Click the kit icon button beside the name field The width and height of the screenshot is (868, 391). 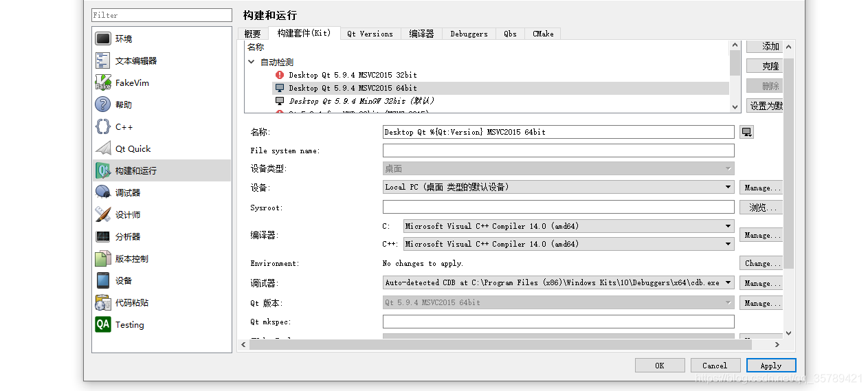coord(747,132)
